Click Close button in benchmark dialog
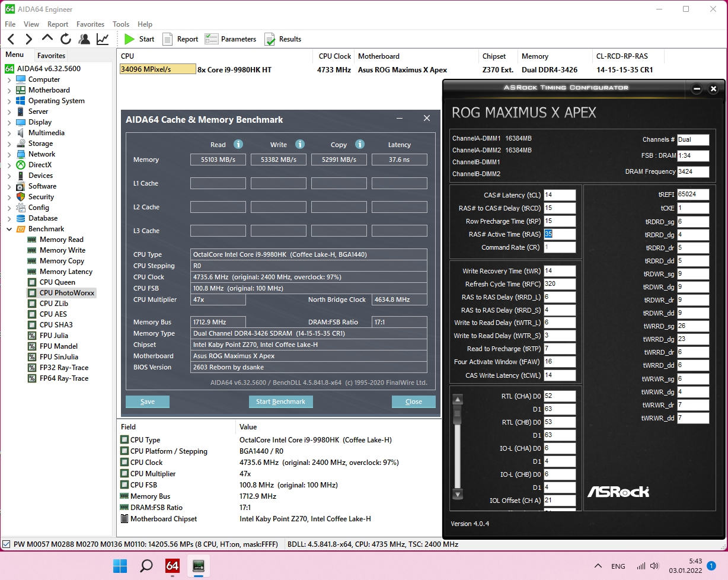The image size is (728, 580). [x=414, y=401]
